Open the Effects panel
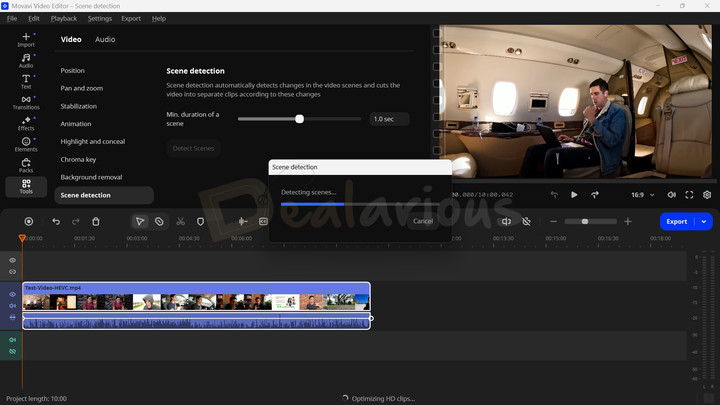 (26, 124)
